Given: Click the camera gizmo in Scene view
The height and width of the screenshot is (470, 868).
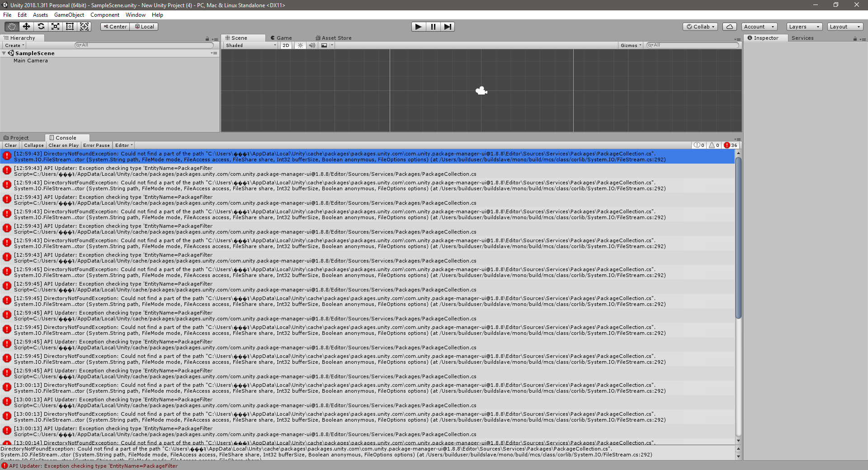Looking at the screenshot, I should (481, 91).
